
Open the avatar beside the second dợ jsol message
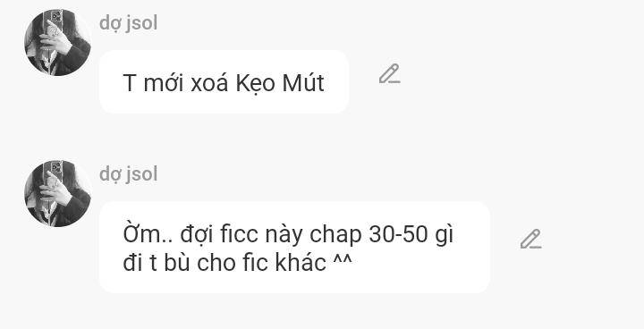(57, 193)
